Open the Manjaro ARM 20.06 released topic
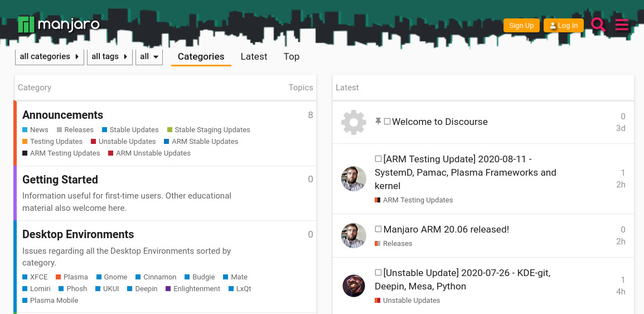Screen dimensions: 644x314 (x=446, y=229)
